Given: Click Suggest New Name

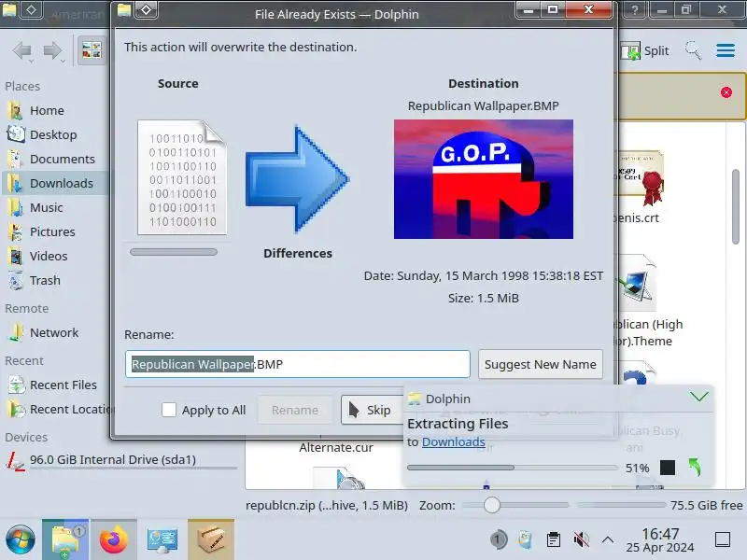Looking at the screenshot, I should click(x=541, y=364).
